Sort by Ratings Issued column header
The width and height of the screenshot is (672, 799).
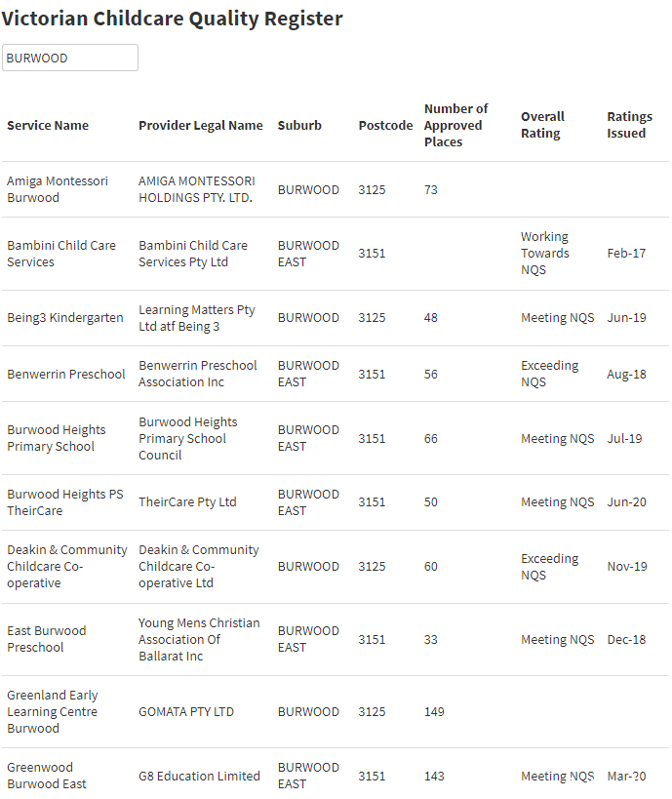coord(630,125)
